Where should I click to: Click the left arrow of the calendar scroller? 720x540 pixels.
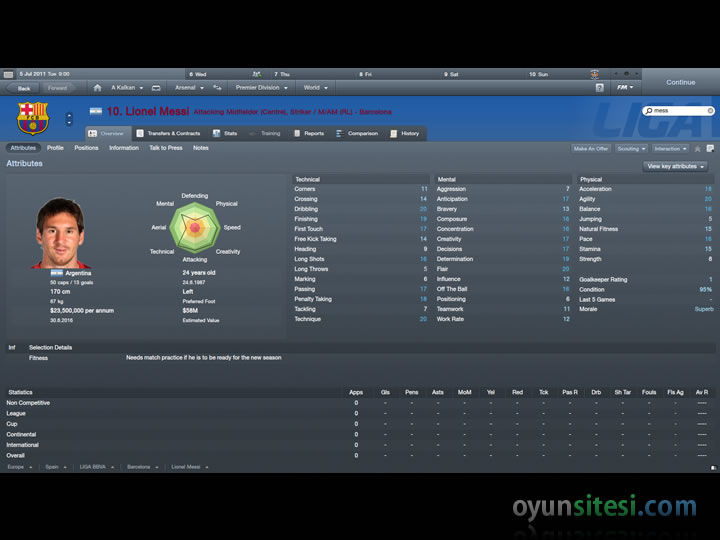(616, 74)
